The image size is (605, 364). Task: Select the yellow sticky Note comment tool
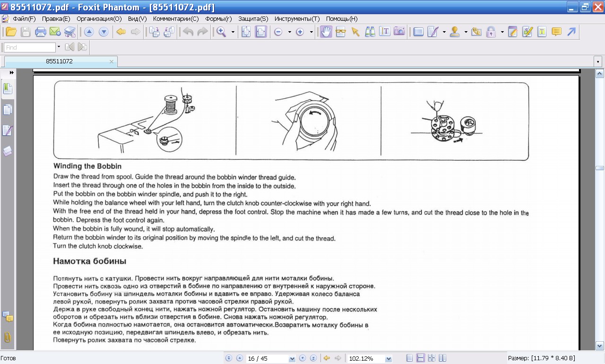click(557, 32)
